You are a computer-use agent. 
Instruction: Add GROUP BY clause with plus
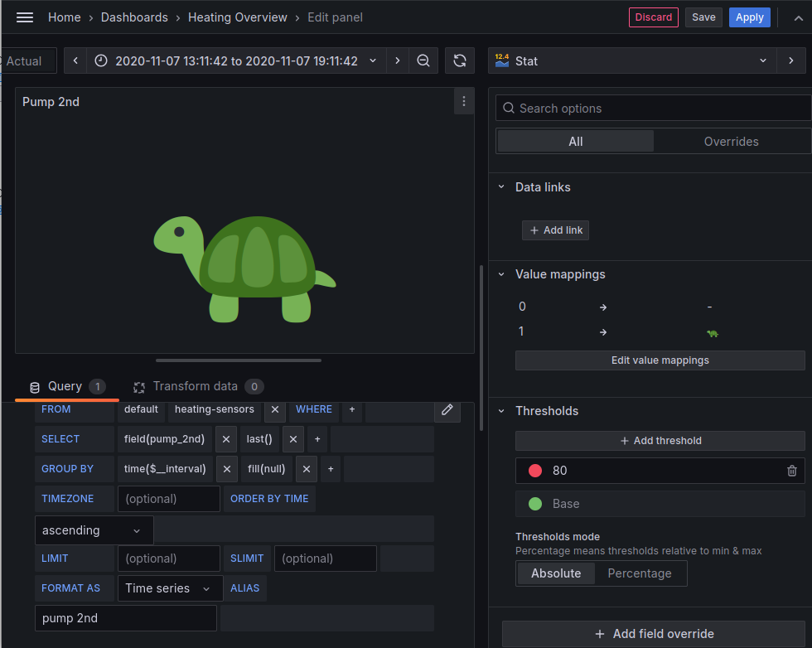(x=331, y=469)
